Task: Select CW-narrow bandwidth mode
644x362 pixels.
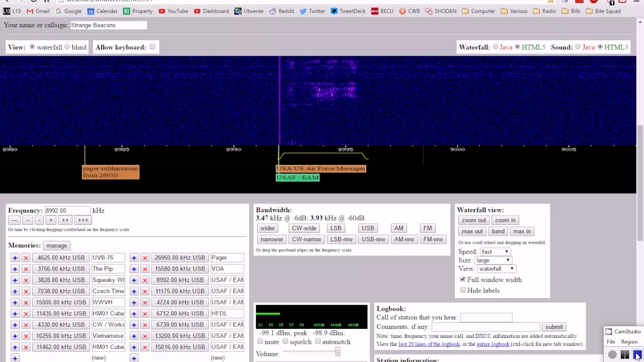Action: [x=306, y=239]
